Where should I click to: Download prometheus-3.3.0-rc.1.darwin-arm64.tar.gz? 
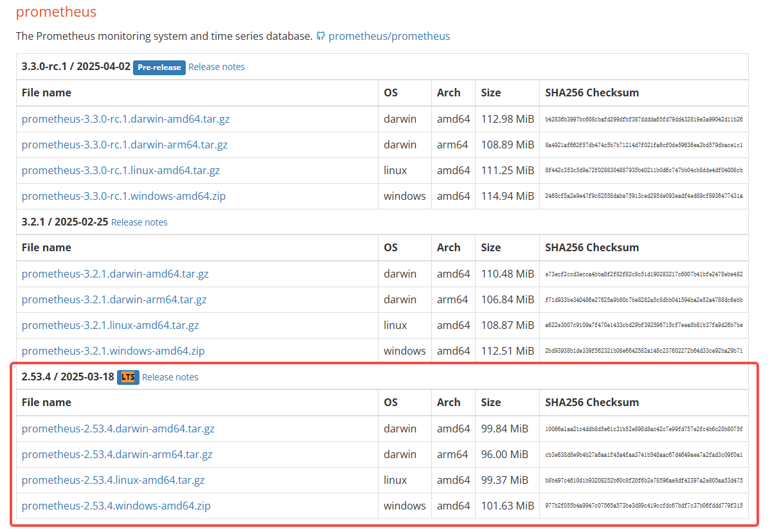(x=125, y=145)
